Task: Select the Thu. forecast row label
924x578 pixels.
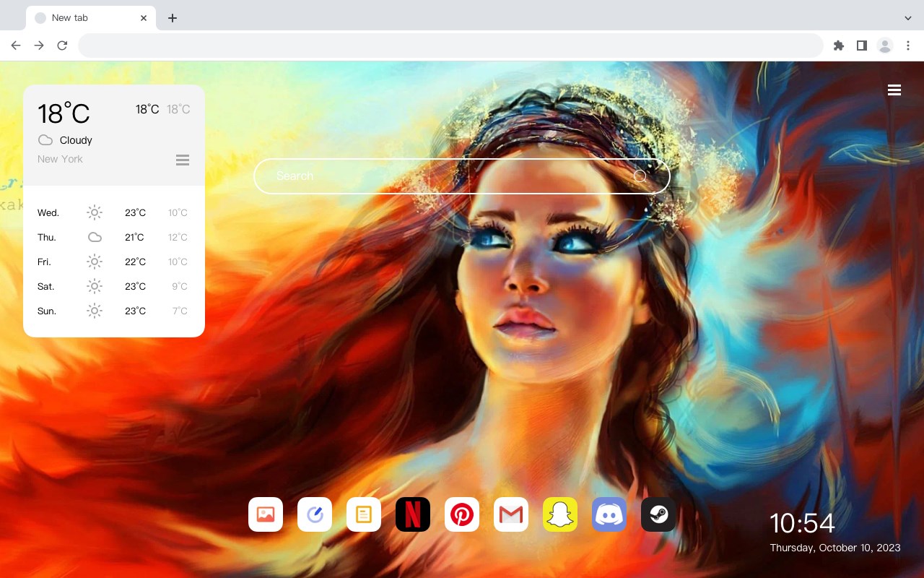Action: click(x=47, y=238)
